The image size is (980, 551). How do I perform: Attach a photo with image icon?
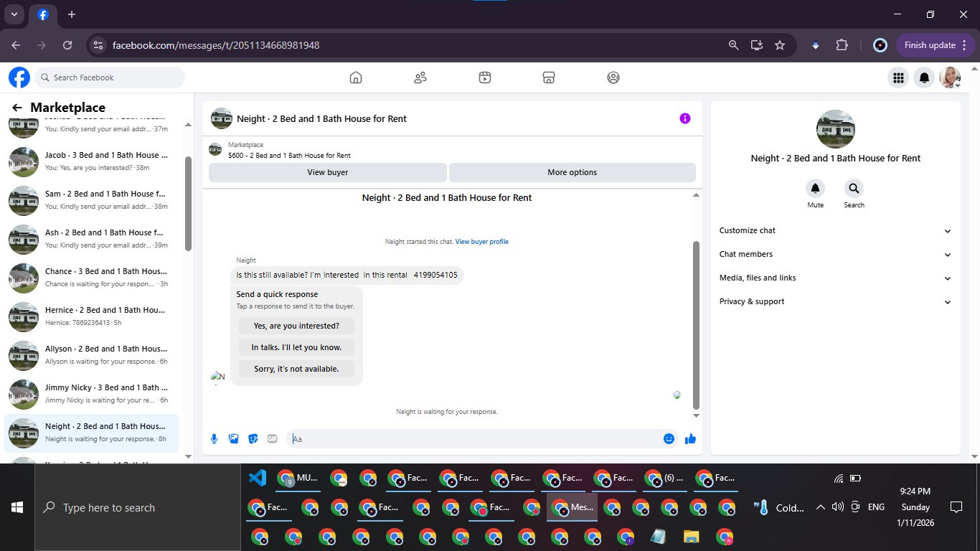[x=233, y=439]
